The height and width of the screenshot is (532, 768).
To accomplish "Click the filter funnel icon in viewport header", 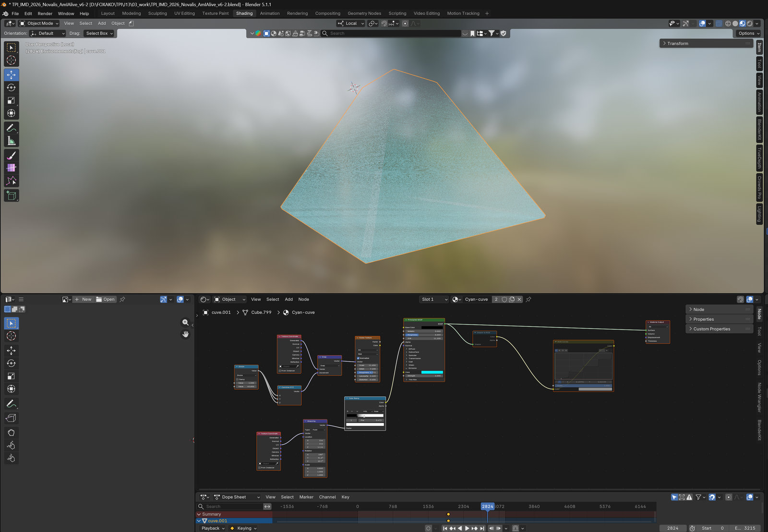I will pos(492,33).
